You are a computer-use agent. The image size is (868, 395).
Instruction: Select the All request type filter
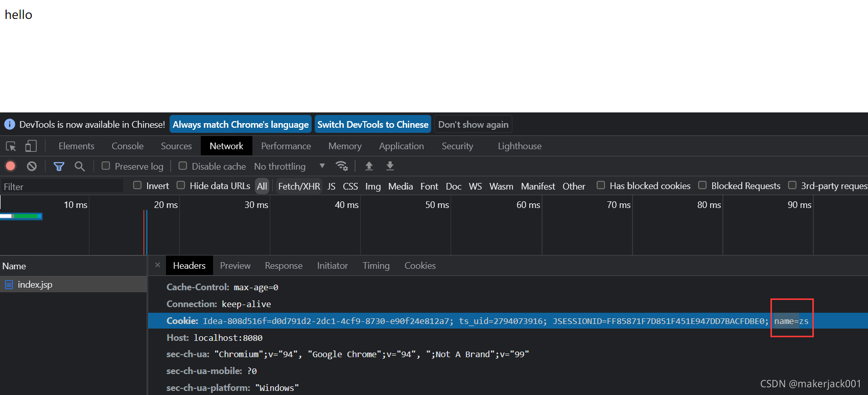click(x=262, y=186)
